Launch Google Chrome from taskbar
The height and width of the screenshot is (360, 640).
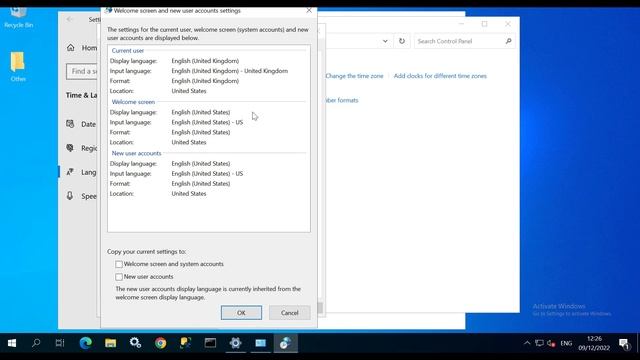coord(160,343)
